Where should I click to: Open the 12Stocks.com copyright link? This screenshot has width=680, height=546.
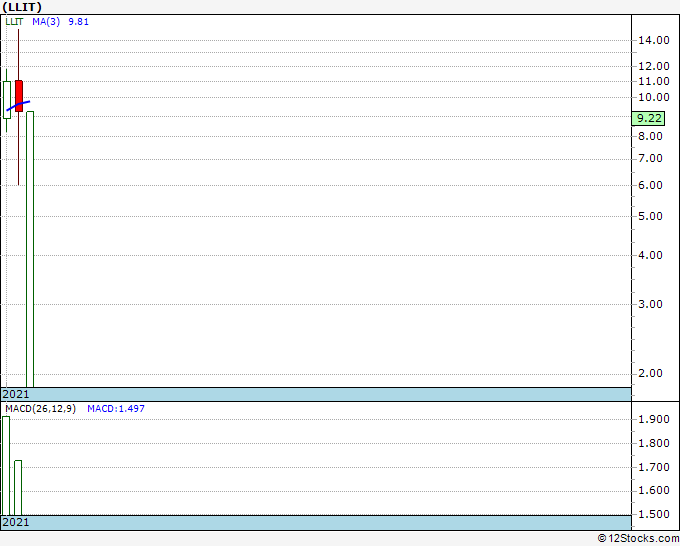point(638,538)
